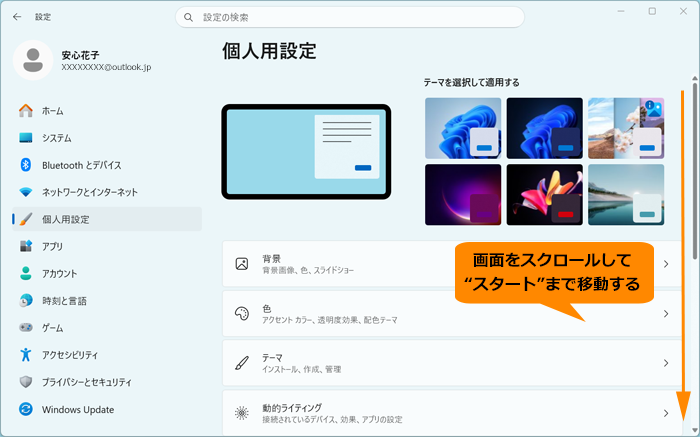Screen dimensions: 700x437
Task: Expand the 色 row chevron
Action: tap(666, 314)
